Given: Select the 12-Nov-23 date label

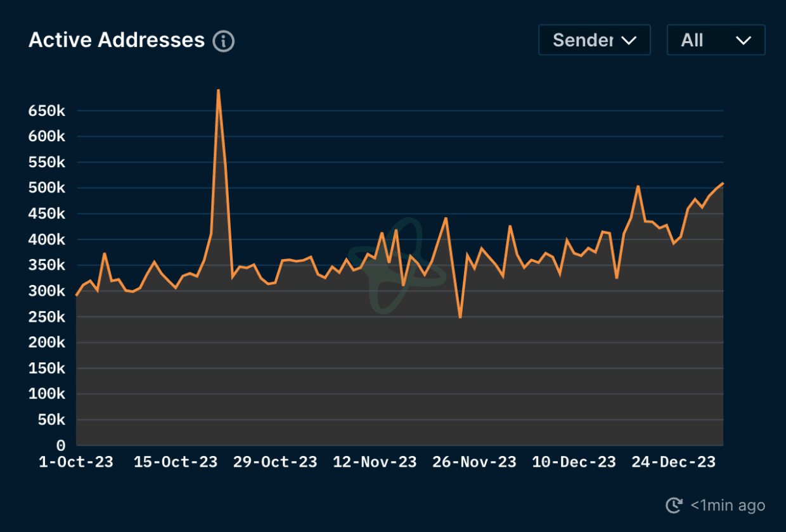Looking at the screenshot, I should click(375, 462).
